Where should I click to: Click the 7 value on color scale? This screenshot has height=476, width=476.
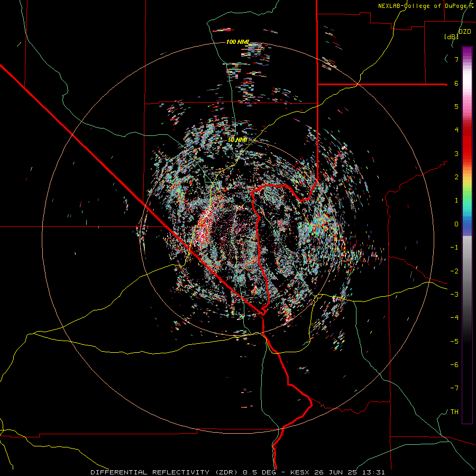point(456,59)
